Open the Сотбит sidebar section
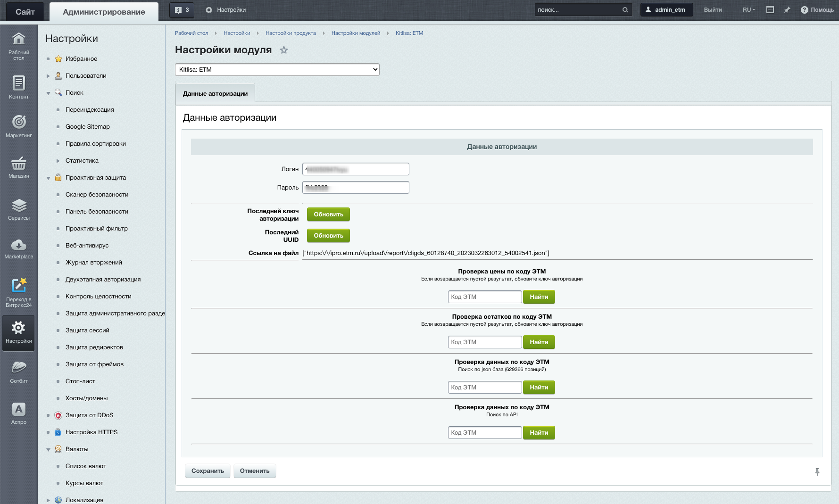The height and width of the screenshot is (504, 839). click(x=19, y=372)
